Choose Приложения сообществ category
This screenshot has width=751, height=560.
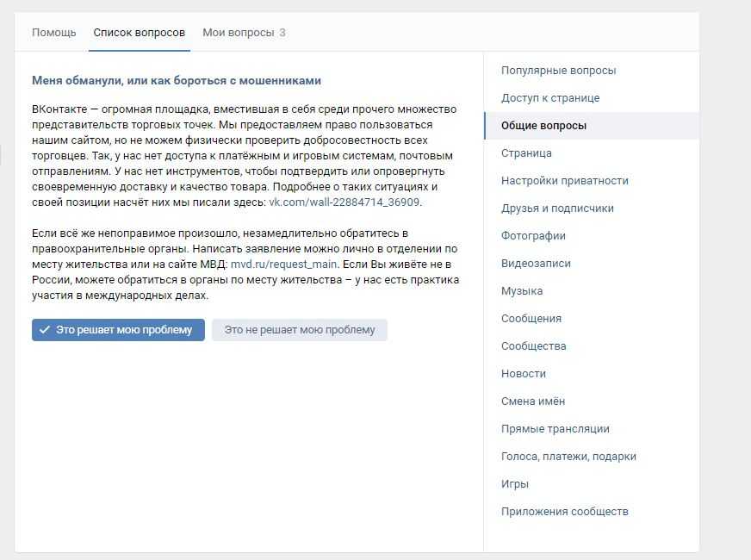click(x=592, y=511)
